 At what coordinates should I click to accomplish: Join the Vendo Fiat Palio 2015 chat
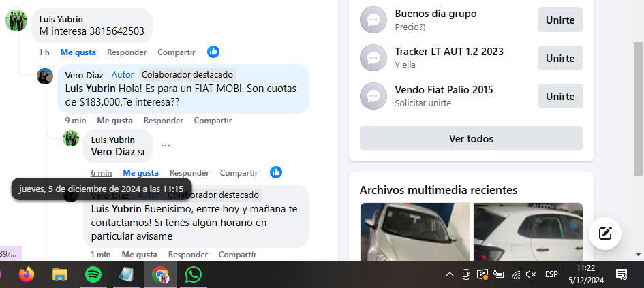pyautogui.click(x=560, y=96)
